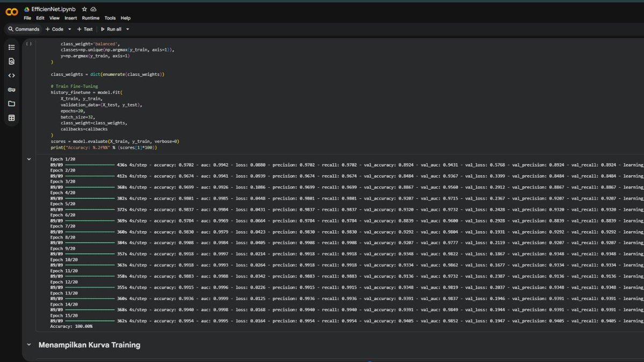Click the 'y=np.argmax(y_train, axis=1)' line
Screen dimensions: 644x362
pyautogui.click(x=95, y=56)
